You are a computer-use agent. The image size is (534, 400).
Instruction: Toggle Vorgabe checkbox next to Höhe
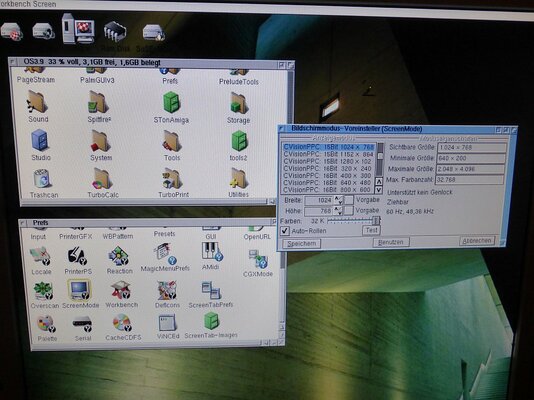(348, 211)
